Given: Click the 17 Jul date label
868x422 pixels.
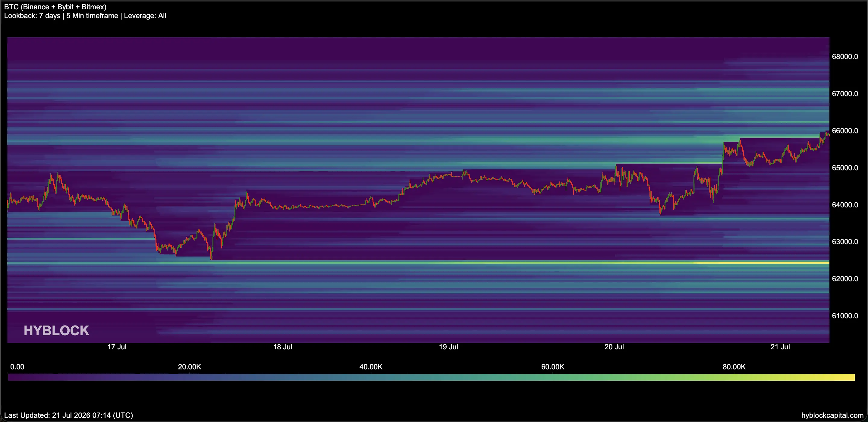Looking at the screenshot, I should point(117,347).
